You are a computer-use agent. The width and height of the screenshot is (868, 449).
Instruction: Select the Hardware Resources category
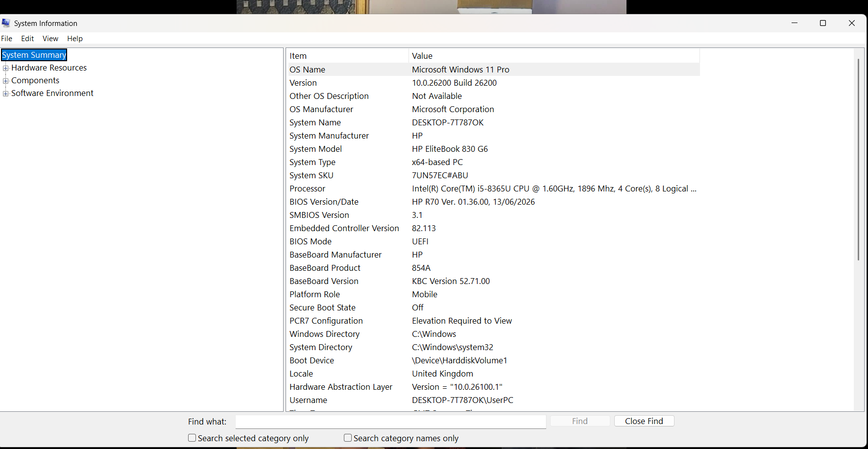pyautogui.click(x=49, y=68)
